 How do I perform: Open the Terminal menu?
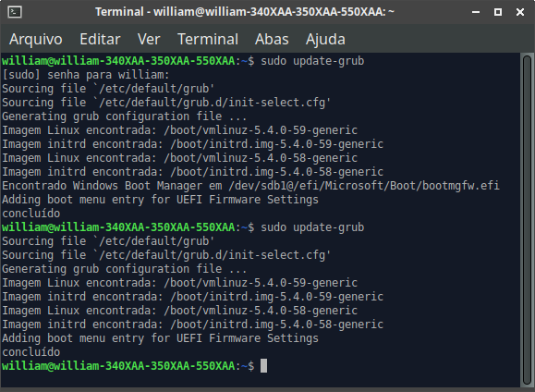pyautogui.click(x=208, y=39)
